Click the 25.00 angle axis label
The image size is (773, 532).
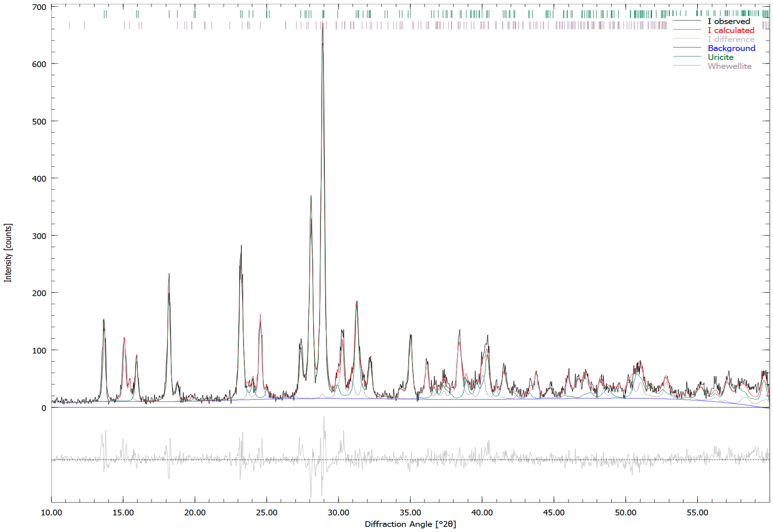click(x=267, y=513)
